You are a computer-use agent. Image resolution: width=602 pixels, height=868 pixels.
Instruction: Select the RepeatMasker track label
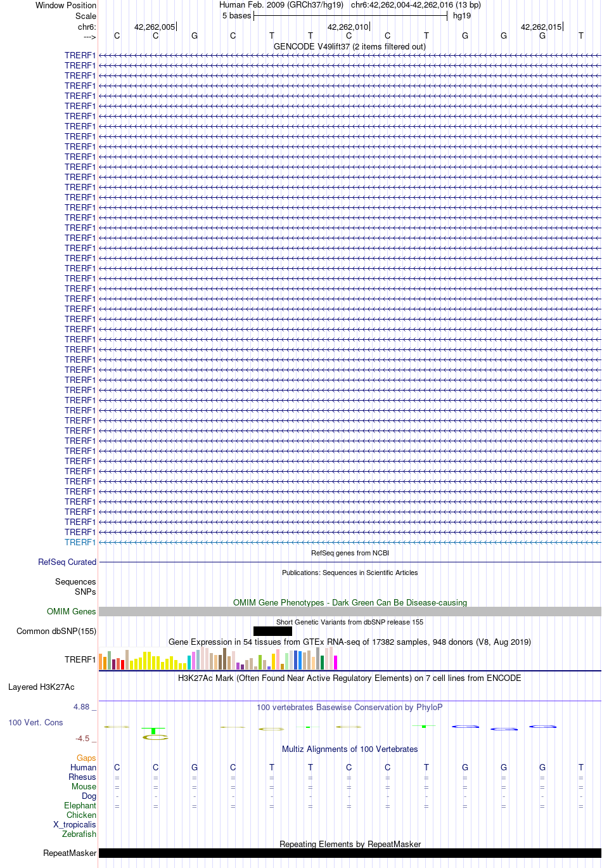70,853
